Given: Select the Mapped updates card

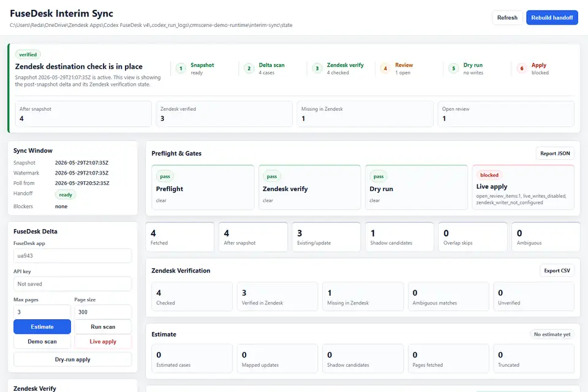Looking at the screenshot, I should point(277,358).
